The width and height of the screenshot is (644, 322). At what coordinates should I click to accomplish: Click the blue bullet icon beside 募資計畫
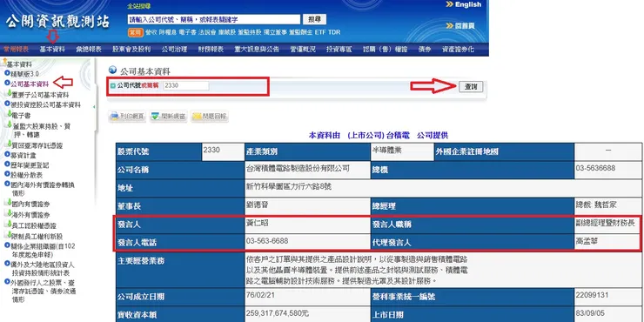[x=7, y=154]
